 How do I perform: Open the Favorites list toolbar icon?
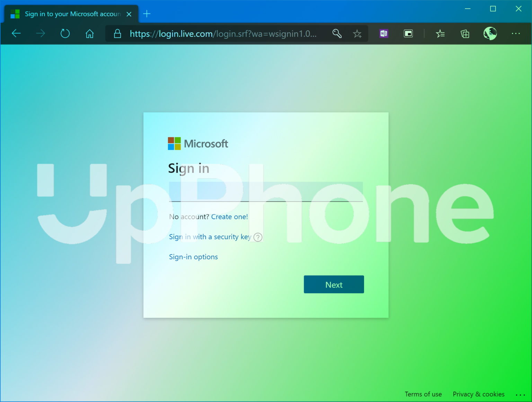point(440,33)
